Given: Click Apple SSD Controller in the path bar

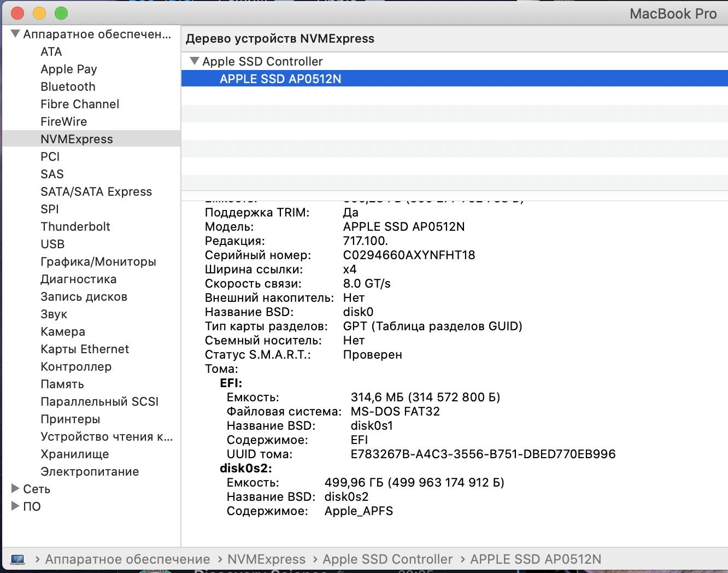Looking at the screenshot, I should 388,559.
